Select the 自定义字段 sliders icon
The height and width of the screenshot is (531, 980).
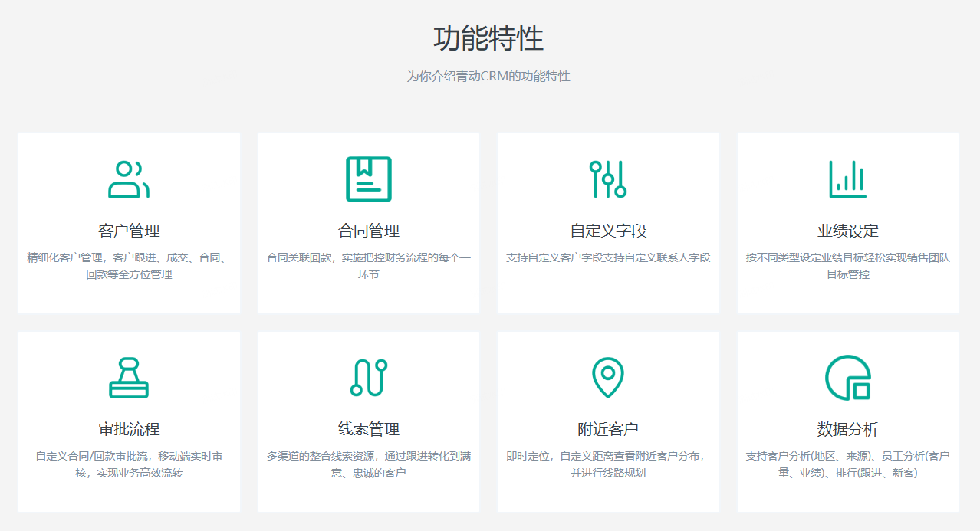[x=608, y=179]
